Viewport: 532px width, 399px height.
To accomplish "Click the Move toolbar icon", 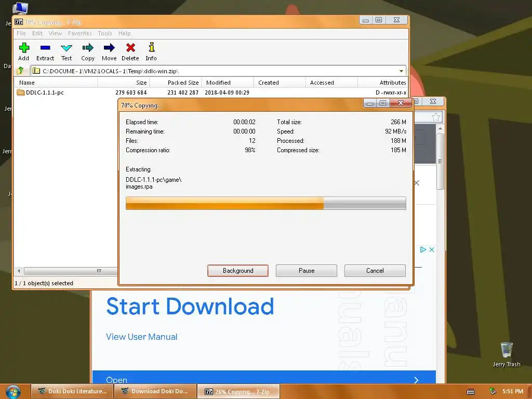I will (x=109, y=48).
